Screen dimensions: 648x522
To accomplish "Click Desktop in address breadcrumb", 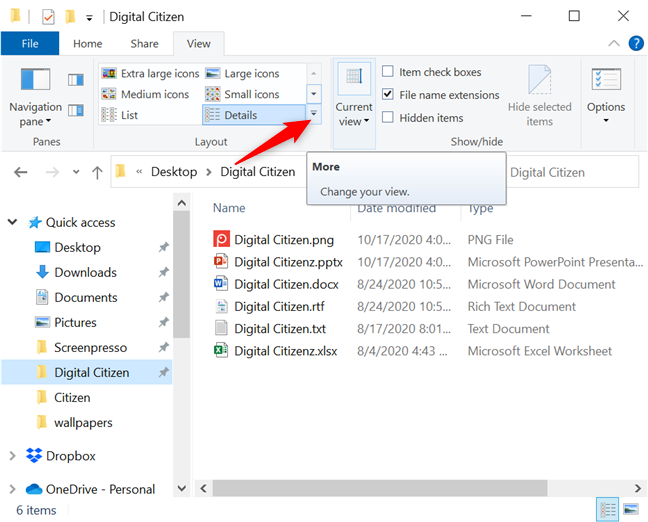I will (174, 172).
